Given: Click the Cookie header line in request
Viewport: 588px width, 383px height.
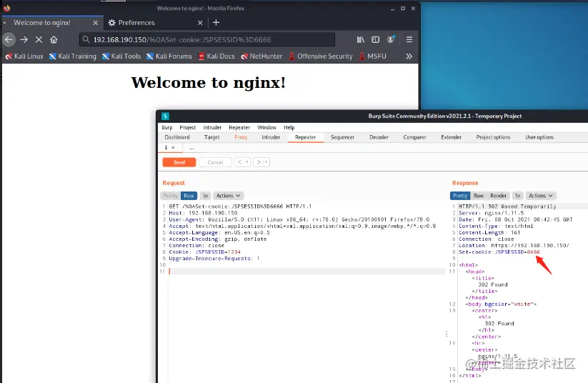Looking at the screenshot, I should point(205,252).
